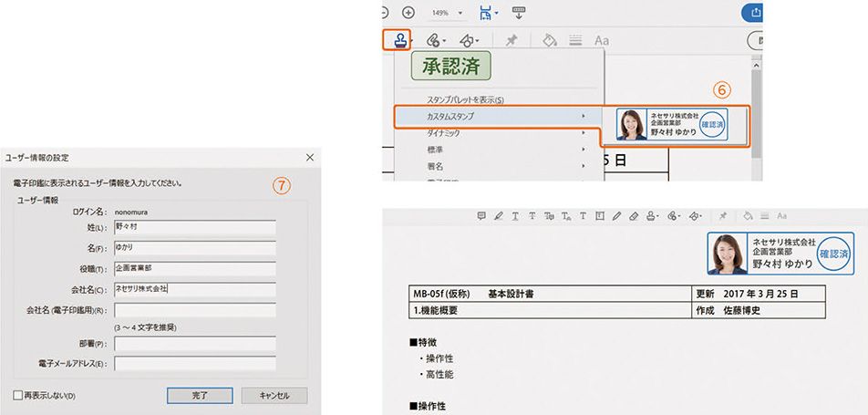Open line thickness options in upper window
868x415 pixels.
(x=575, y=40)
